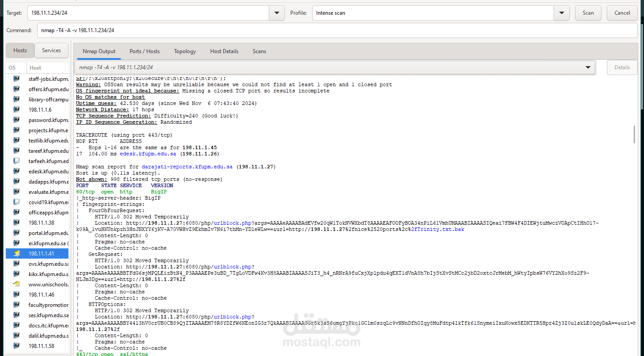Image resolution: width=644 pixels, height=356 pixels.
Task: Select the Scans tab
Action: 259,51
